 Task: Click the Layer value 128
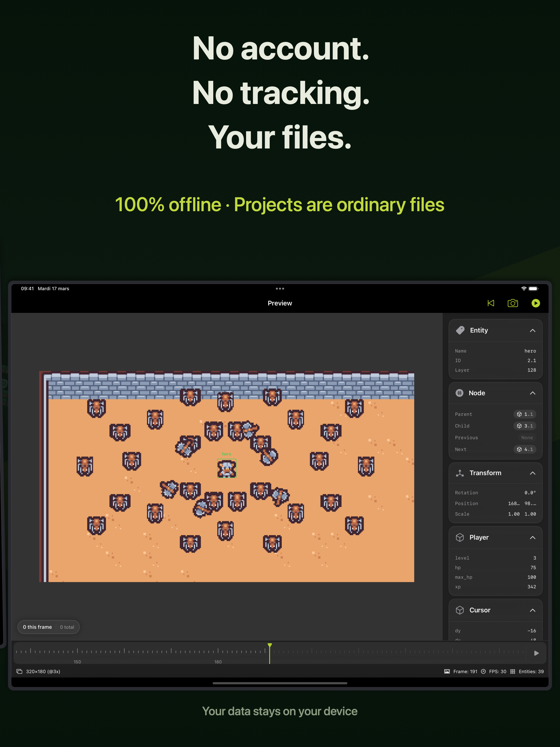(532, 370)
